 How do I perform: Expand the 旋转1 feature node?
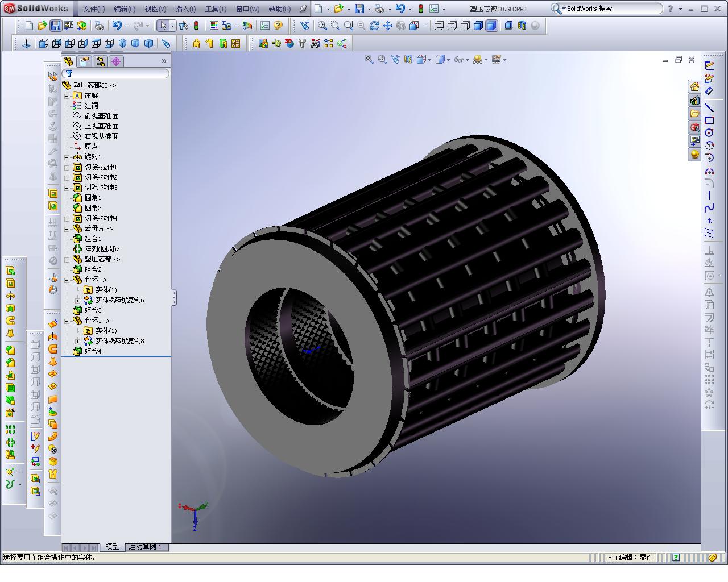67,157
